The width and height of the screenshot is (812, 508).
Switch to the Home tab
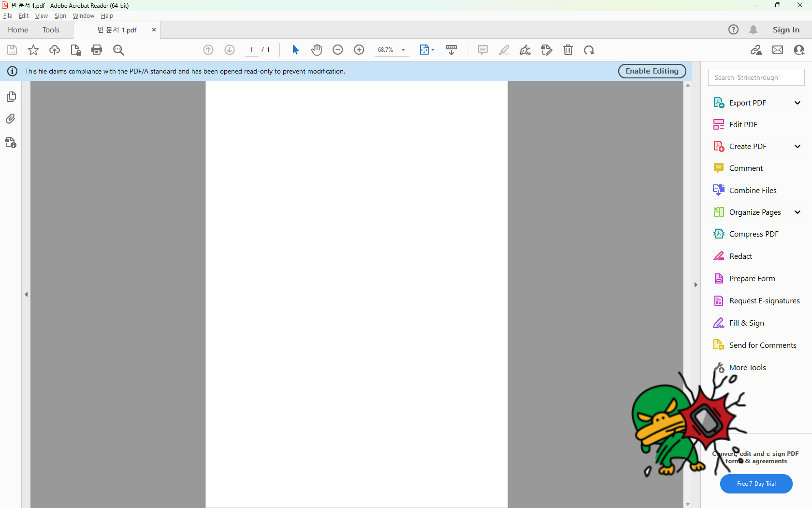pos(18,30)
